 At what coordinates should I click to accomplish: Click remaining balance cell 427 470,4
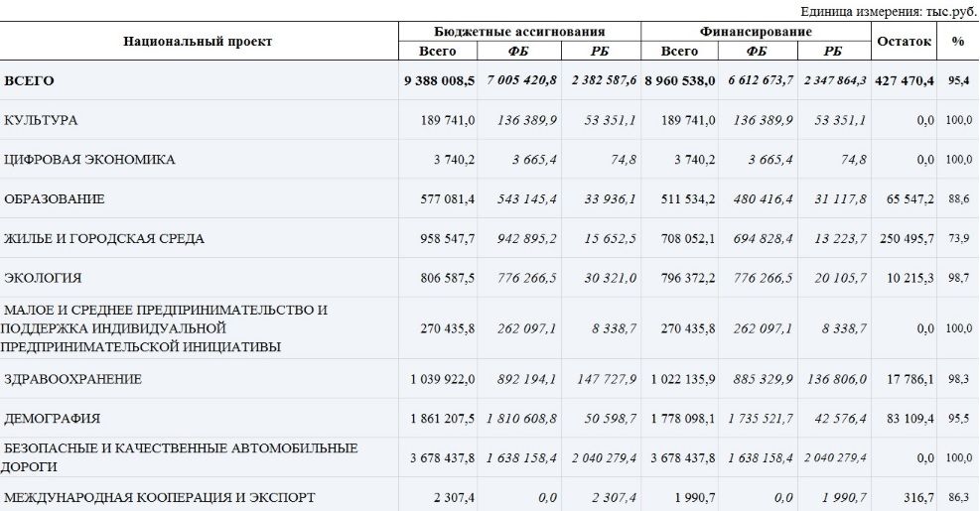[x=904, y=80]
